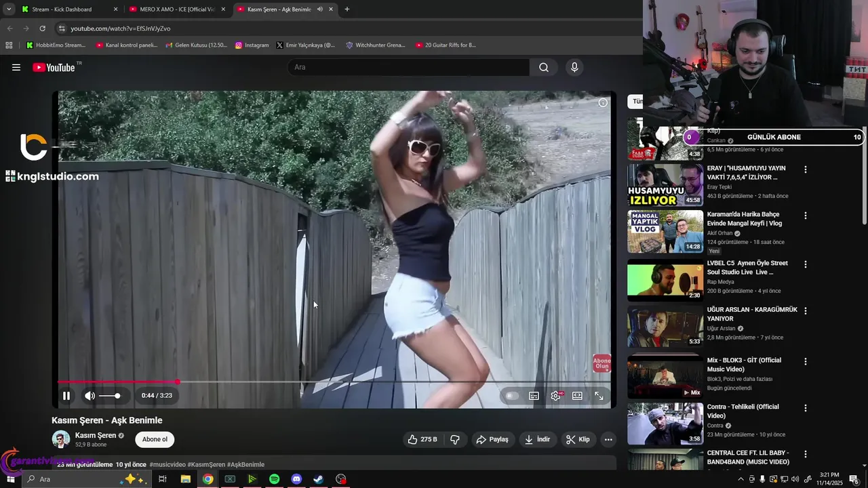Mute the video with speaker icon
The height and width of the screenshot is (488, 868).
point(90,396)
